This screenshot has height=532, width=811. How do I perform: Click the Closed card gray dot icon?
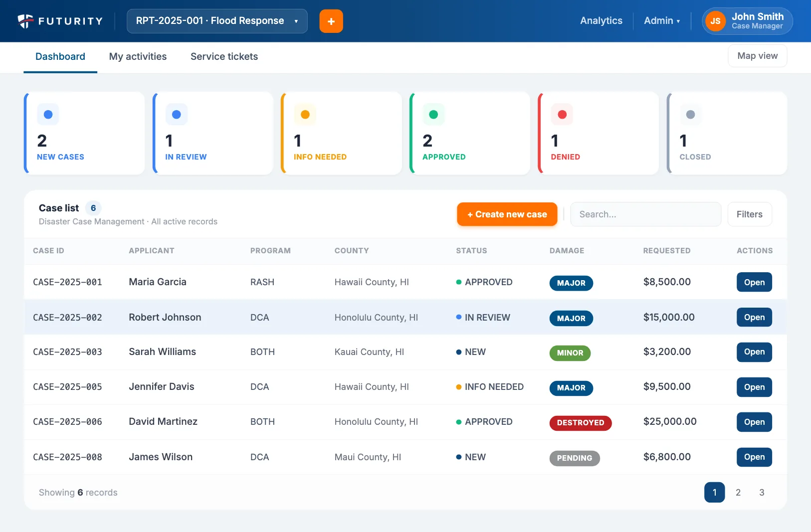pyautogui.click(x=690, y=115)
